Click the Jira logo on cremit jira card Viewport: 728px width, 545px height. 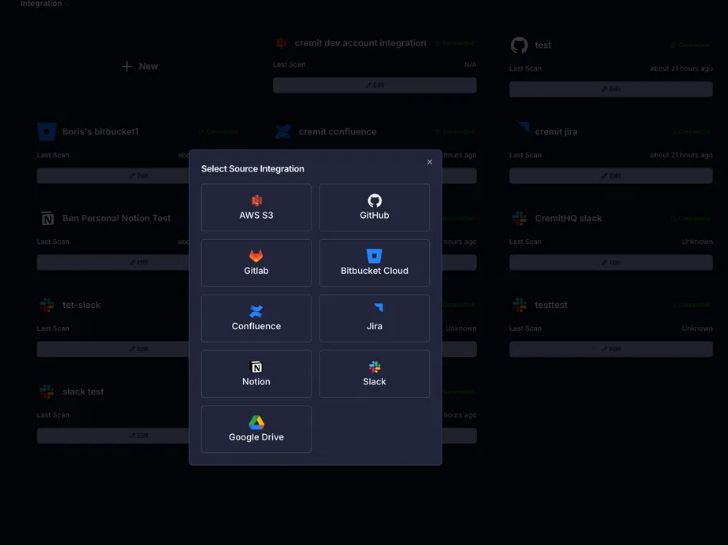coord(523,128)
